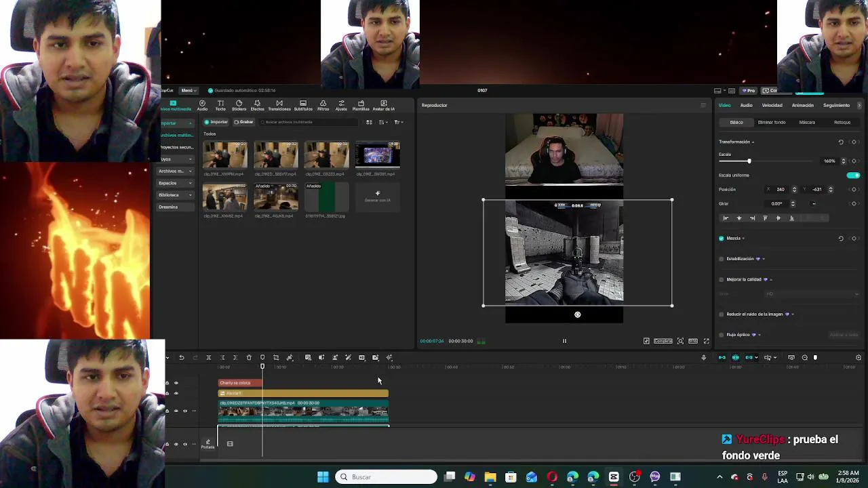Add a keyframe for Escala
Image resolution: width=868 pixels, height=488 pixels.
pyautogui.click(x=854, y=161)
